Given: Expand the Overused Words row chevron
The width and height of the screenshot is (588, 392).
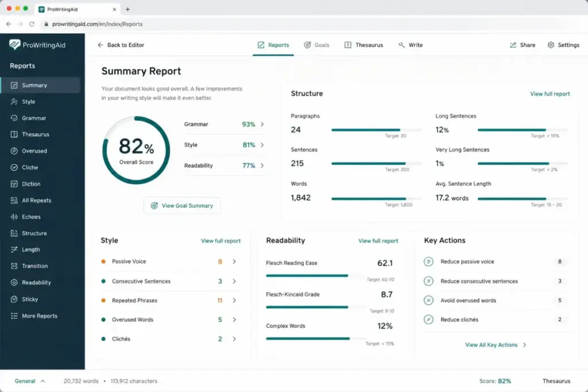Looking at the screenshot, I should [x=234, y=320].
